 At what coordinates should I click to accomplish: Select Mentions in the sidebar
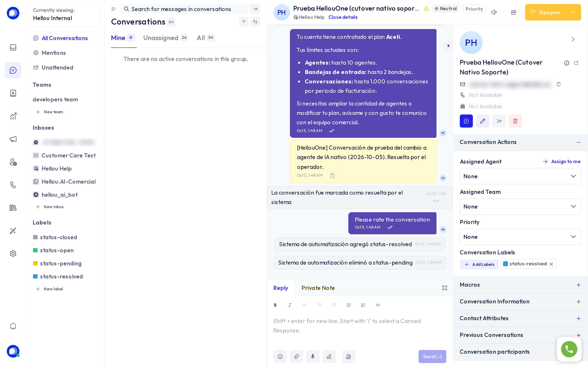pyautogui.click(x=53, y=53)
